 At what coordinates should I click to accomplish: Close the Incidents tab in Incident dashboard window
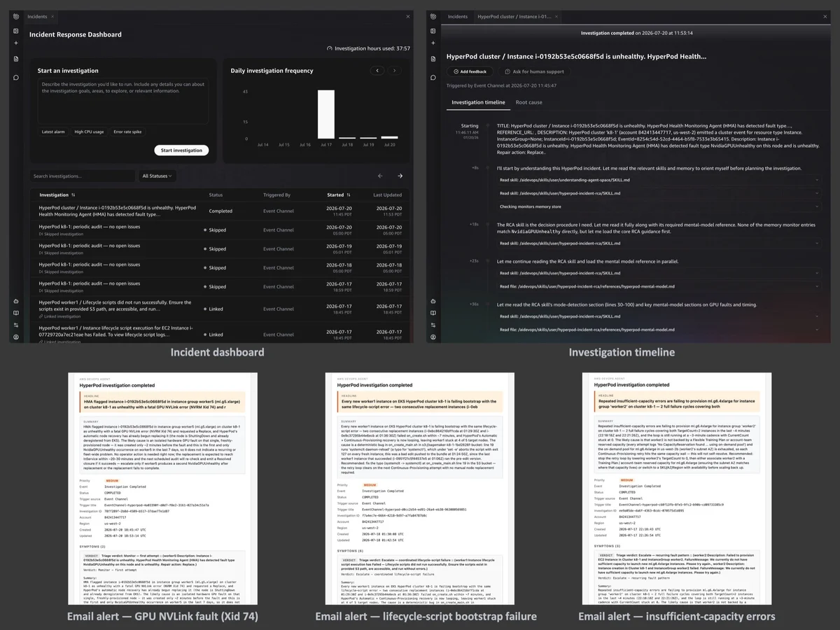click(x=54, y=16)
